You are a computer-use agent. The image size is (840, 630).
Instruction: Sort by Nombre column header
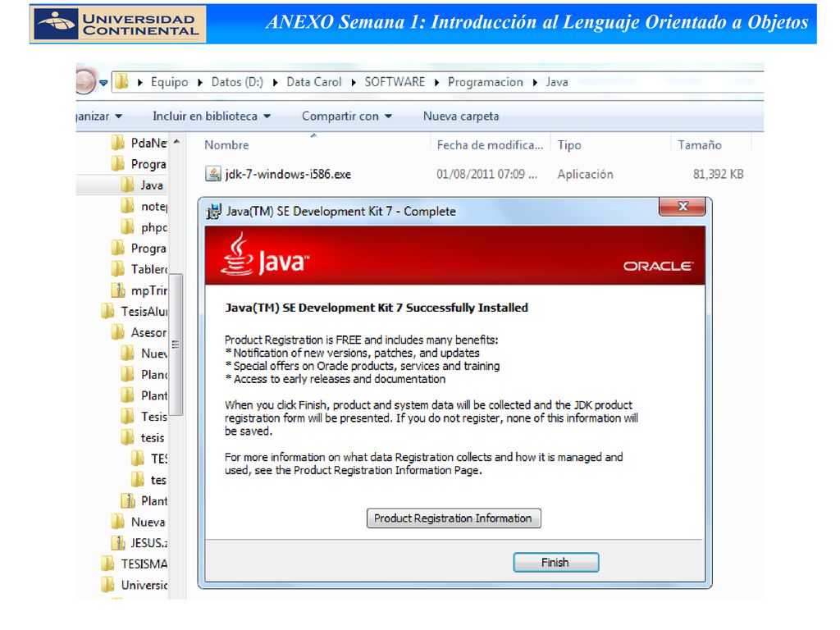[226, 144]
